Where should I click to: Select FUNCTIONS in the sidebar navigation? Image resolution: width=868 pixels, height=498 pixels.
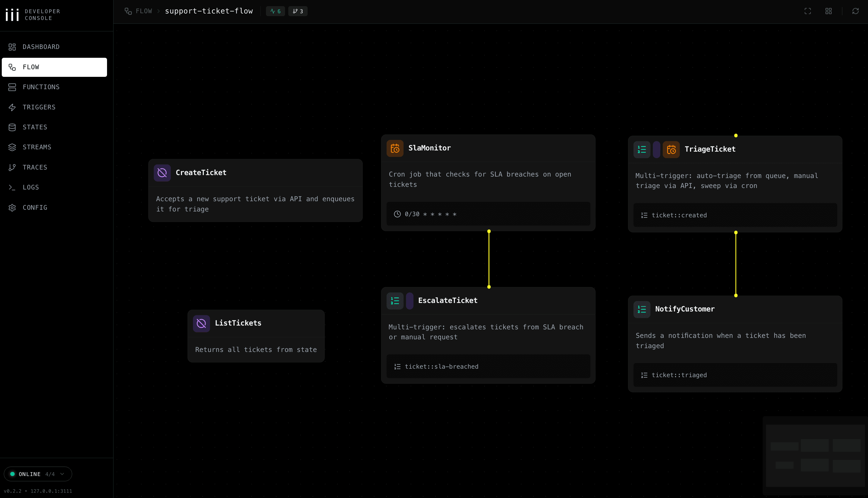coord(41,87)
